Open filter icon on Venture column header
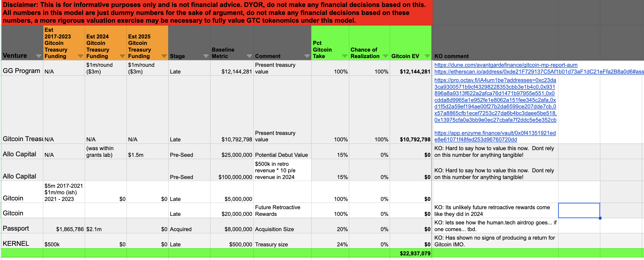 (x=39, y=56)
